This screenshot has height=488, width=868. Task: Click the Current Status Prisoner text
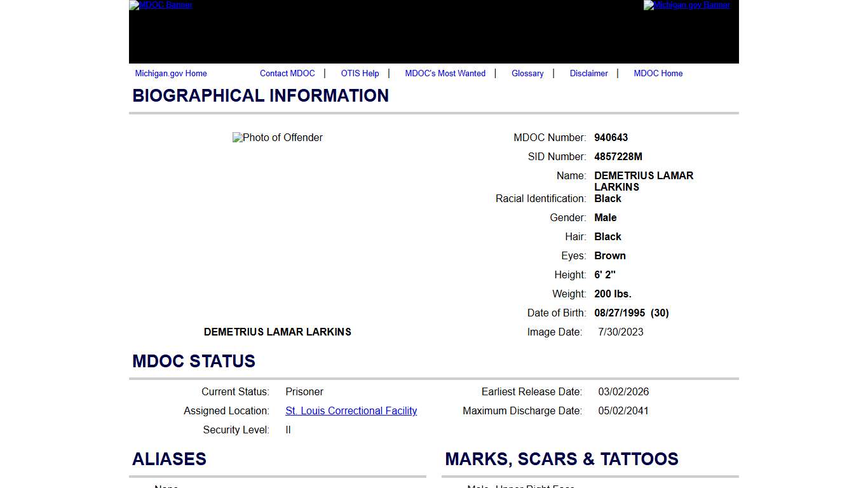coord(304,391)
